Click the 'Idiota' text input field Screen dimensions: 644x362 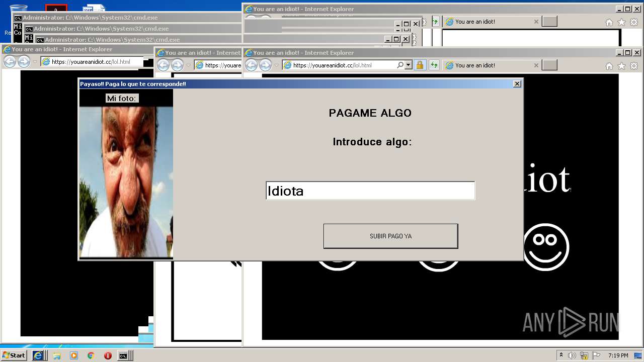click(x=370, y=191)
